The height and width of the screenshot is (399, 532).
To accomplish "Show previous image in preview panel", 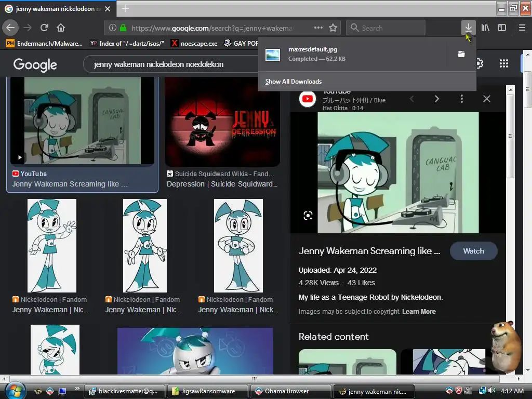I will click(x=412, y=99).
